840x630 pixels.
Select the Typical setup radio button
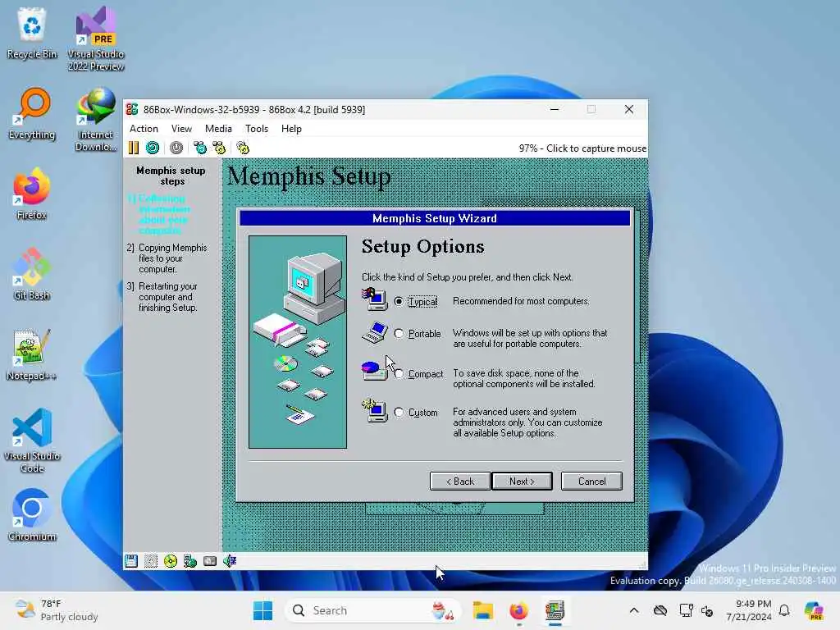[x=399, y=302]
